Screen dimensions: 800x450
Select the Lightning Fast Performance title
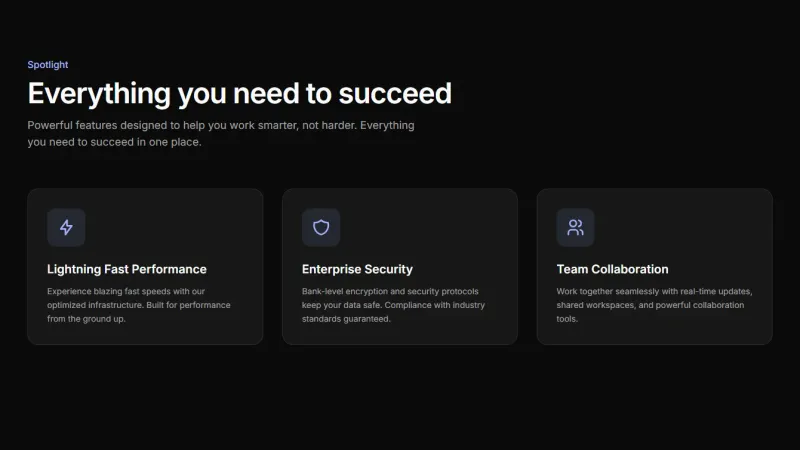pyautogui.click(x=127, y=269)
